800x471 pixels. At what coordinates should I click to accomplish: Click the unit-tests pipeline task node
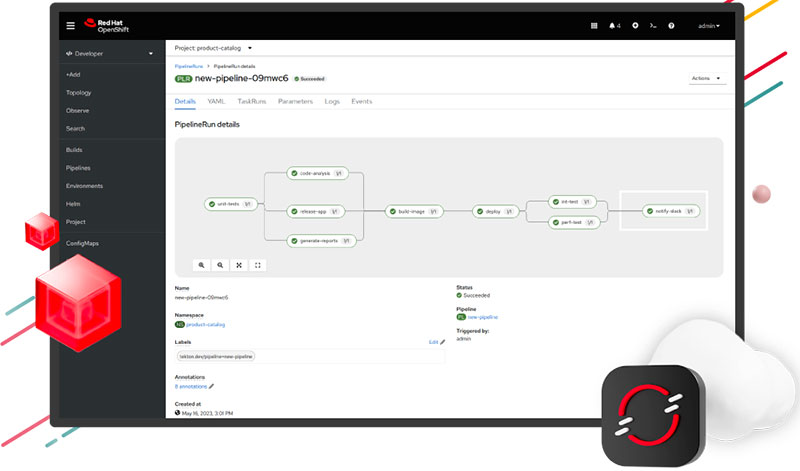click(231, 204)
